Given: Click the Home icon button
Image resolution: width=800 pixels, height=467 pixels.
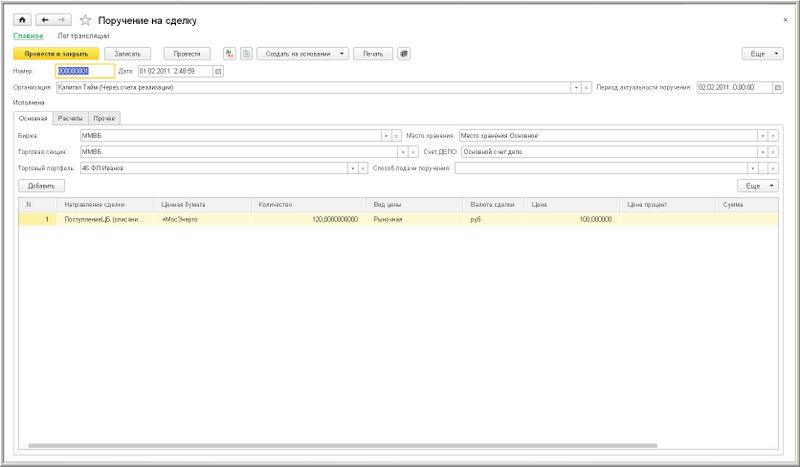Looking at the screenshot, I should coord(22,20).
